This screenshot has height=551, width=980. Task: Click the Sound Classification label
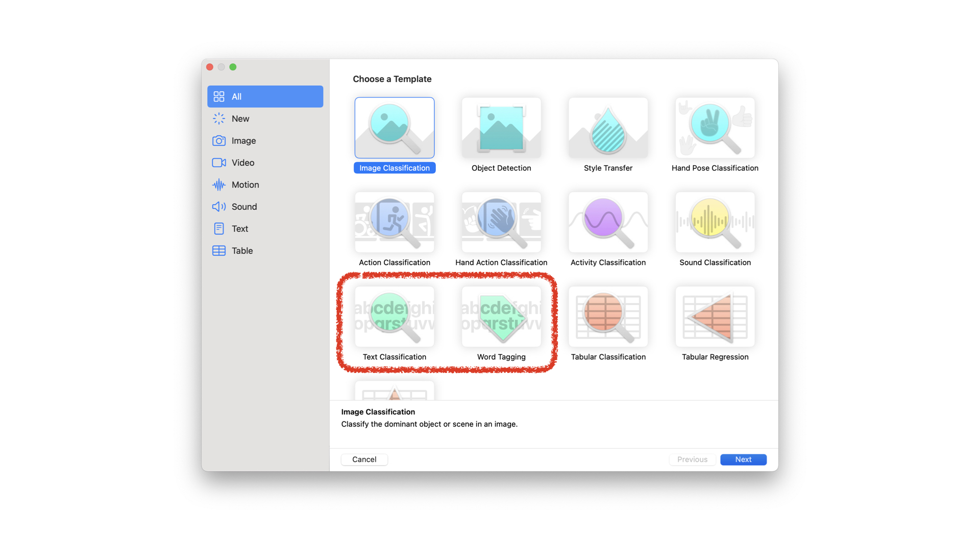[x=715, y=262]
